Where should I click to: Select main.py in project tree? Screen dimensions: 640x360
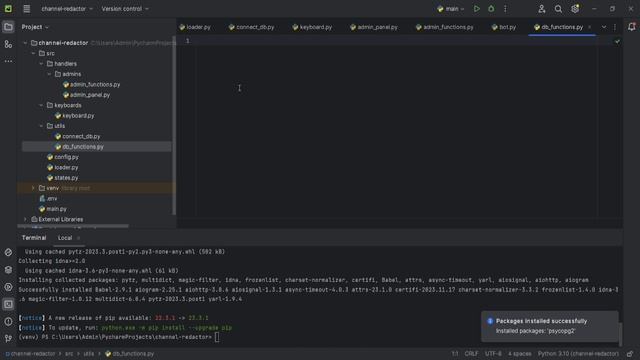click(x=53, y=209)
